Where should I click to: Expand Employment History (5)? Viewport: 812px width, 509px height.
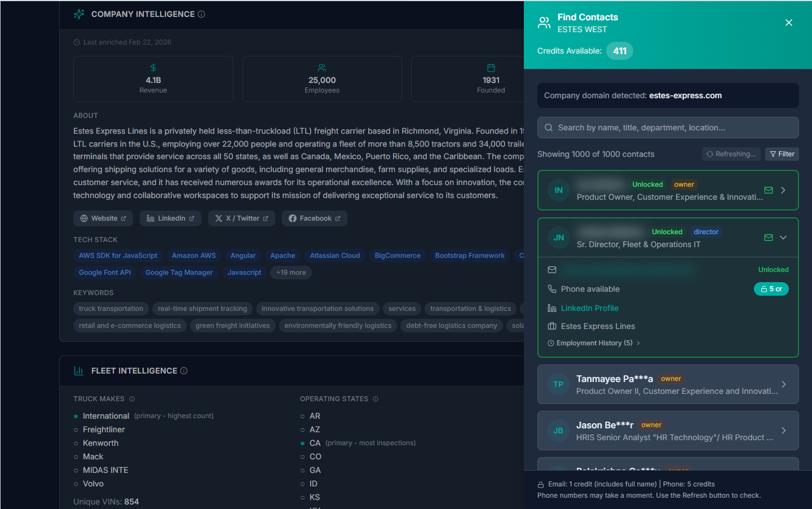(x=594, y=343)
